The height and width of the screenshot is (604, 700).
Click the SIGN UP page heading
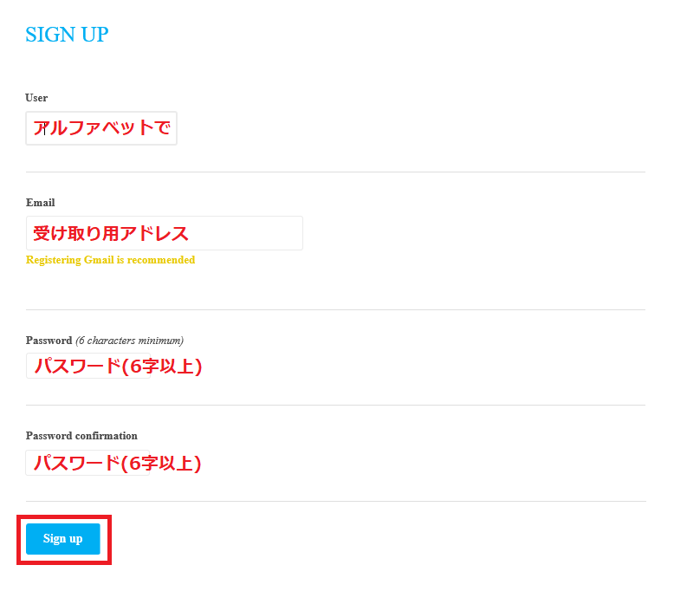point(67,35)
